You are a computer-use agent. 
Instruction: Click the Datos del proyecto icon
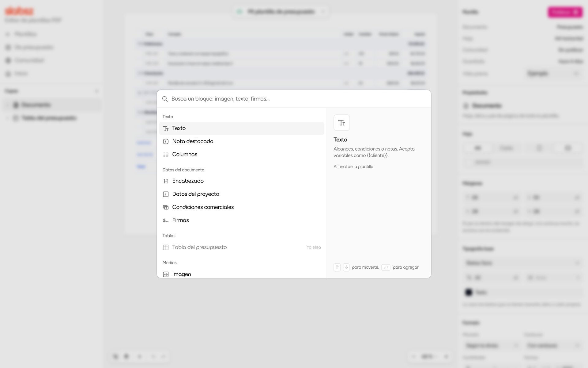pyautogui.click(x=166, y=194)
